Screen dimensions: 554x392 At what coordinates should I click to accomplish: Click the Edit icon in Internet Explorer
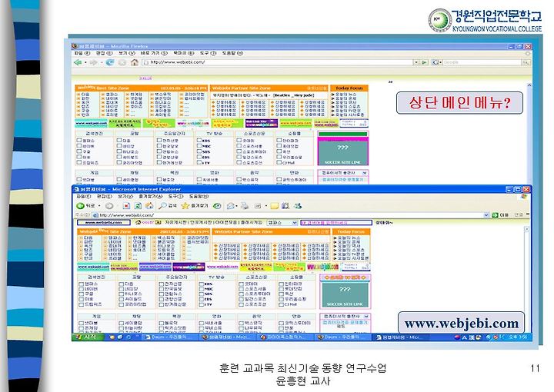click(258, 206)
